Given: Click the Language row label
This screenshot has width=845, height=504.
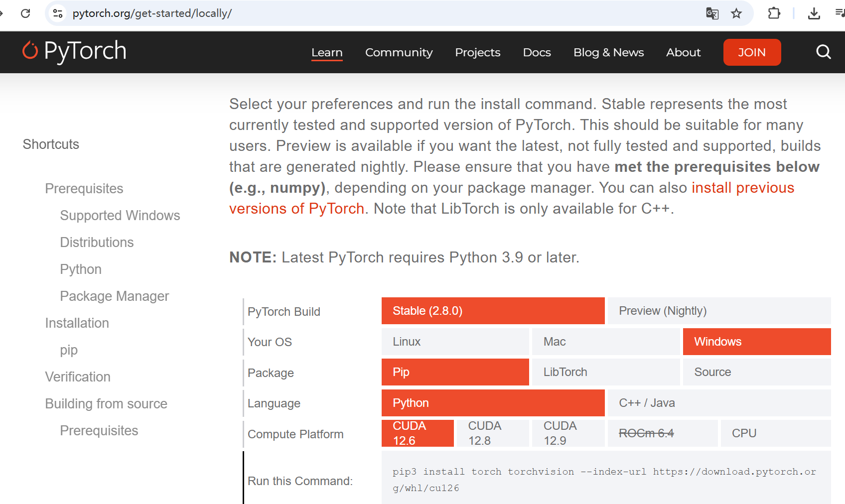Looking at the screenshot, I should click(274, 403).
